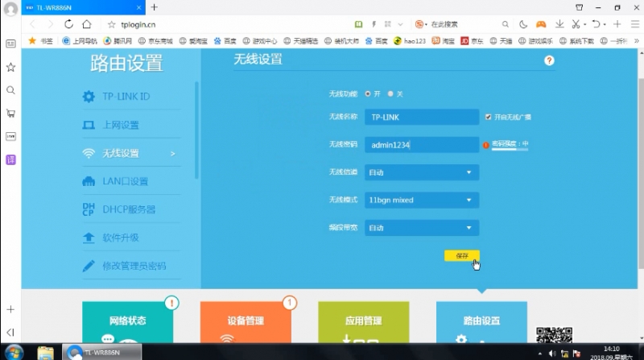Expand the 频段带宽 dropdown
The image size is (644, 360).
pos(422,228)
